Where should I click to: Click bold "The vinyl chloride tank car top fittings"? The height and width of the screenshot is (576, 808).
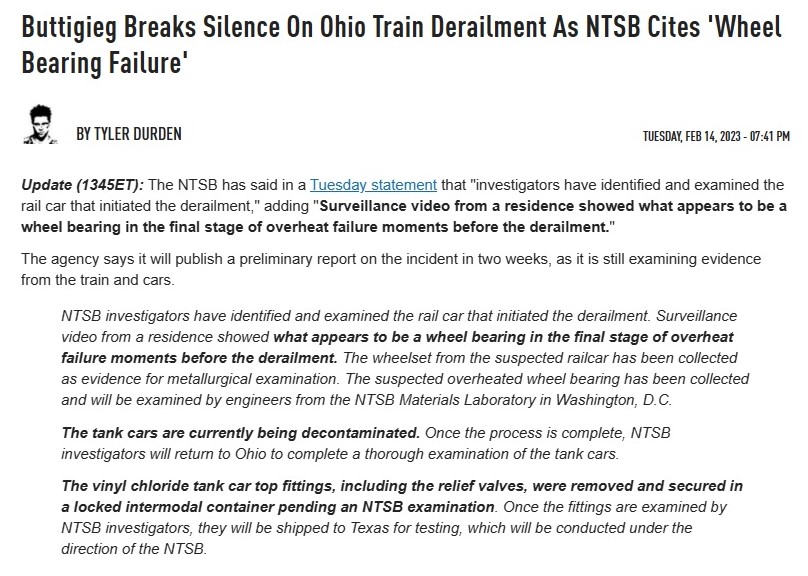click(199, 486)
